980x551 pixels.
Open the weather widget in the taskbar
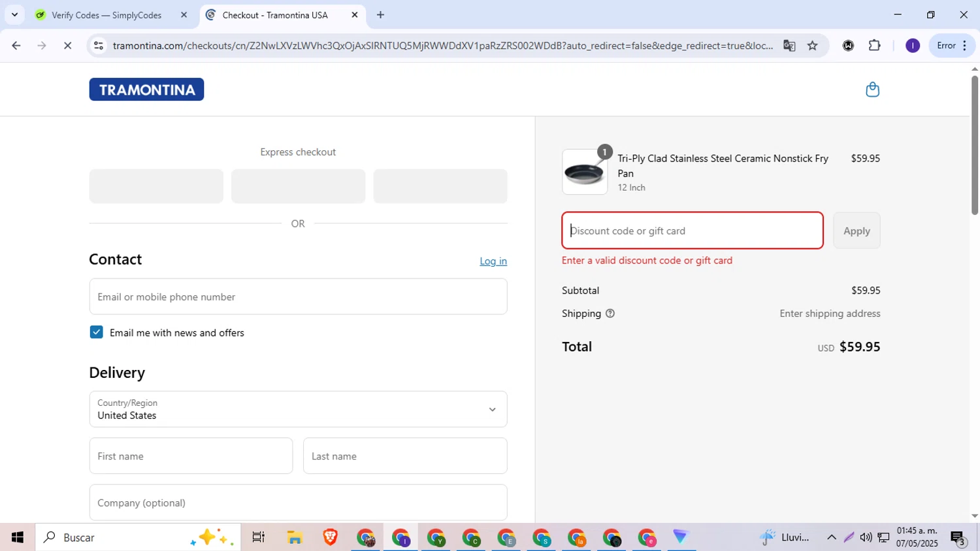784,537
